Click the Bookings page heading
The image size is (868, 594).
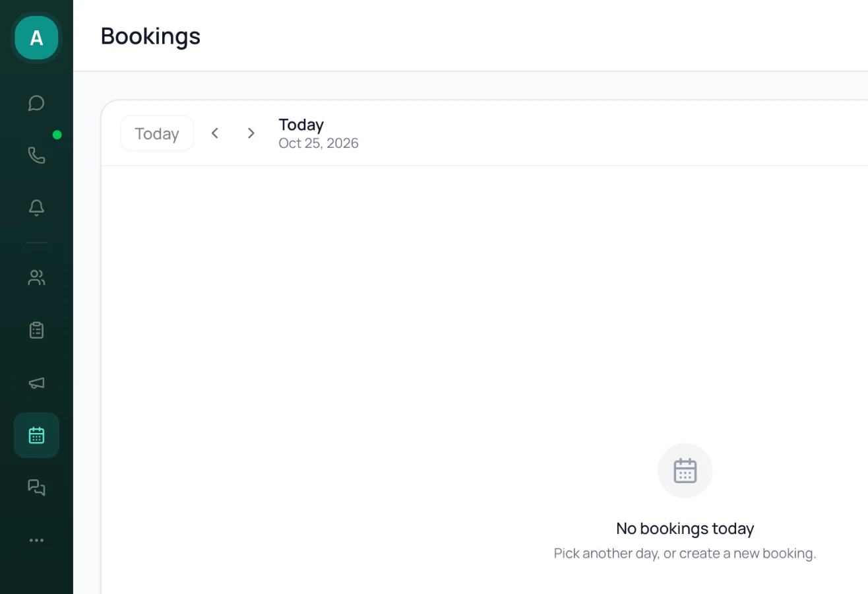tap(150, 36)
